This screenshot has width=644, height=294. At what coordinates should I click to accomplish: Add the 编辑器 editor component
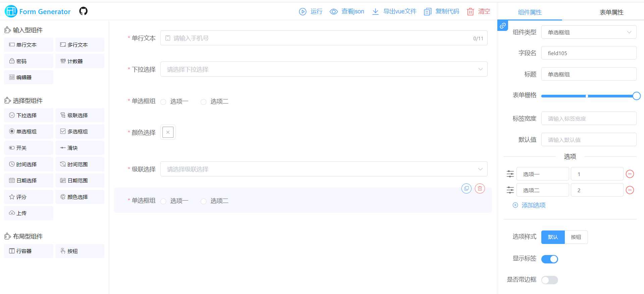point(29,77)
